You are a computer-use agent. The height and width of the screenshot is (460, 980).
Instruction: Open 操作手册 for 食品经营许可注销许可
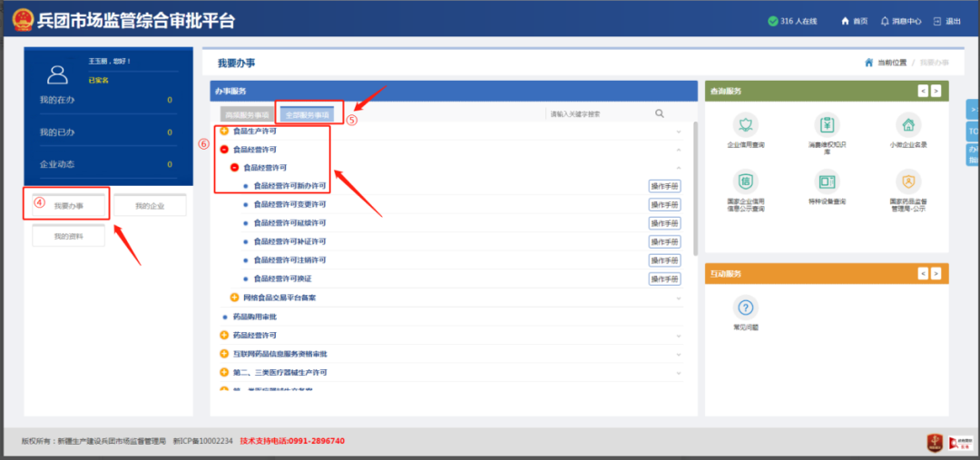[664, 260]
